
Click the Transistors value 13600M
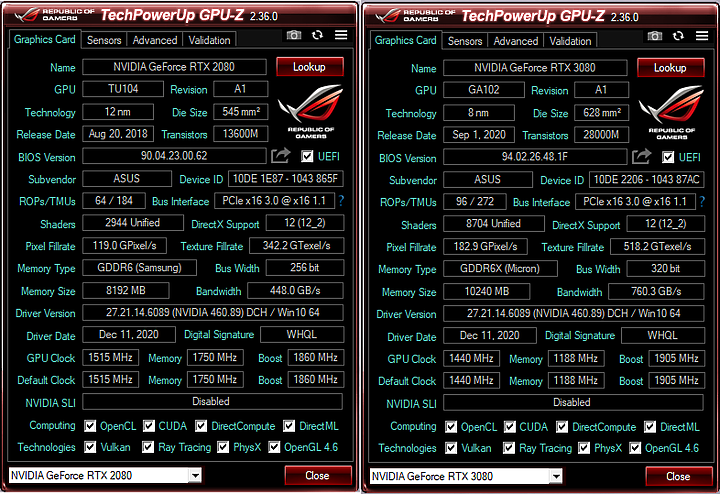coord(241,134)
